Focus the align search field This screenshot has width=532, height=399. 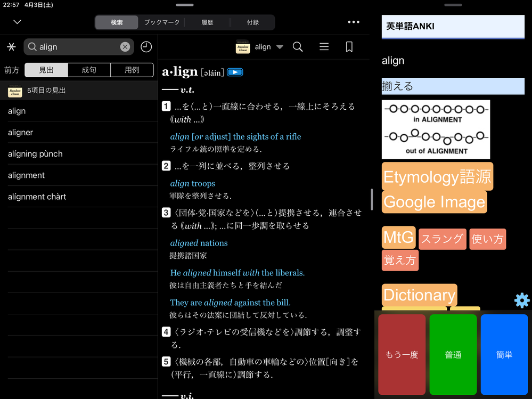[x=79, y=47]
